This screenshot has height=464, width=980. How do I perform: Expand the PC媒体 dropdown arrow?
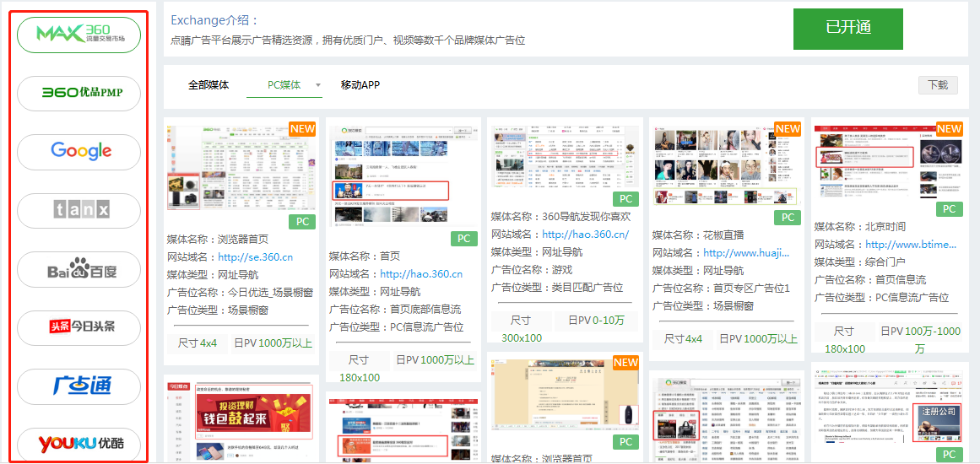(318, 85)
